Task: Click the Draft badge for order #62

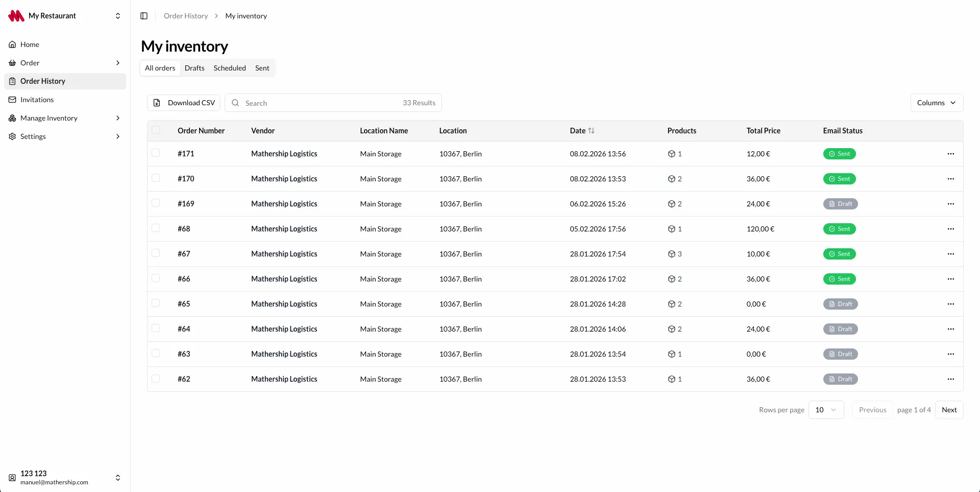Action: (x=840, y=379)
